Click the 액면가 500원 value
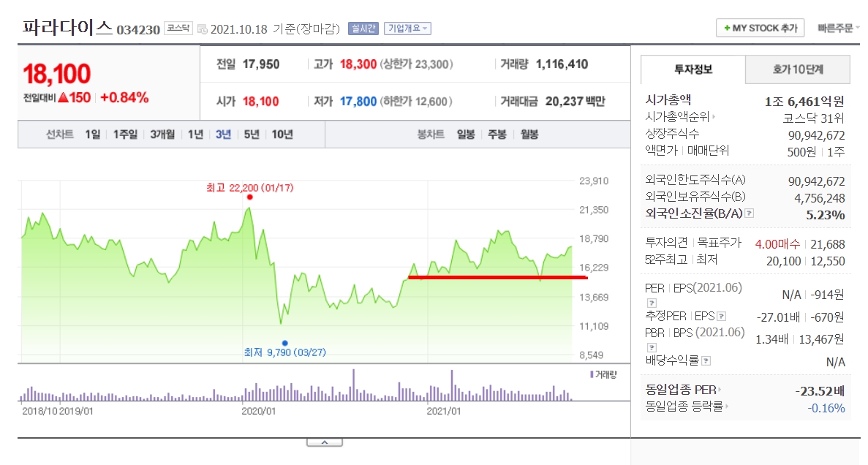868x465 pixels. coord(801,151)
